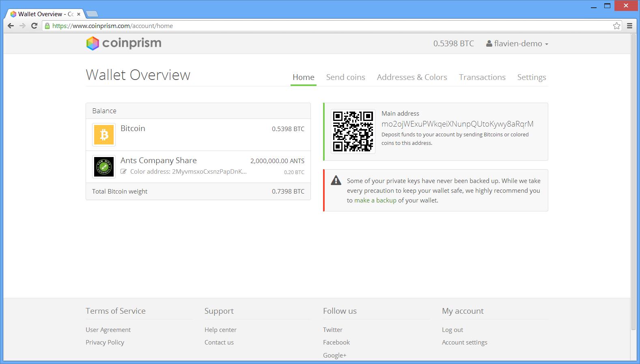
Task: Reload the page with the refresh icon
Action: (34, 26)
